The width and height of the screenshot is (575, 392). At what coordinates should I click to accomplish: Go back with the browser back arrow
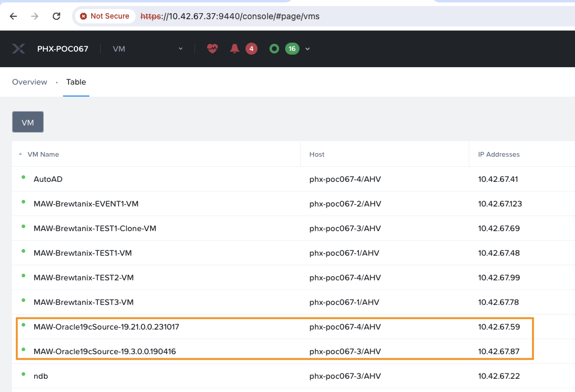click(14, 16)
